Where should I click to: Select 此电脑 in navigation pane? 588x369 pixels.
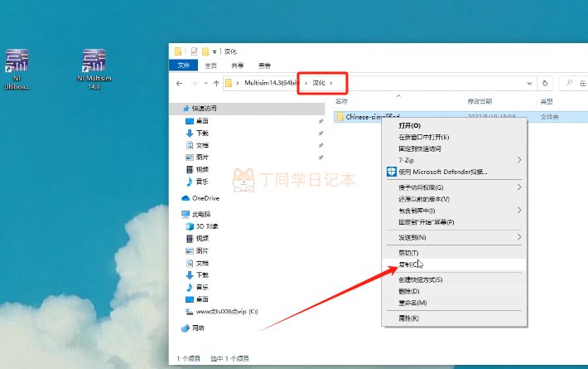(201, 214)
